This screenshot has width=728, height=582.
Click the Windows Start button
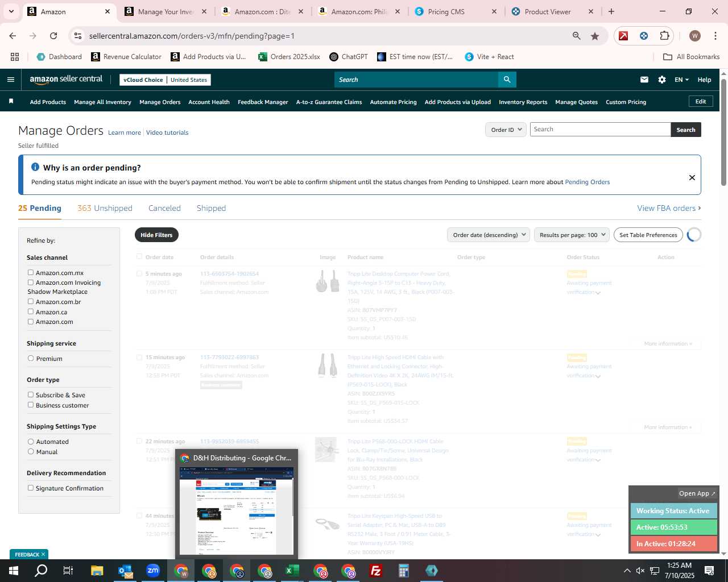14,571
